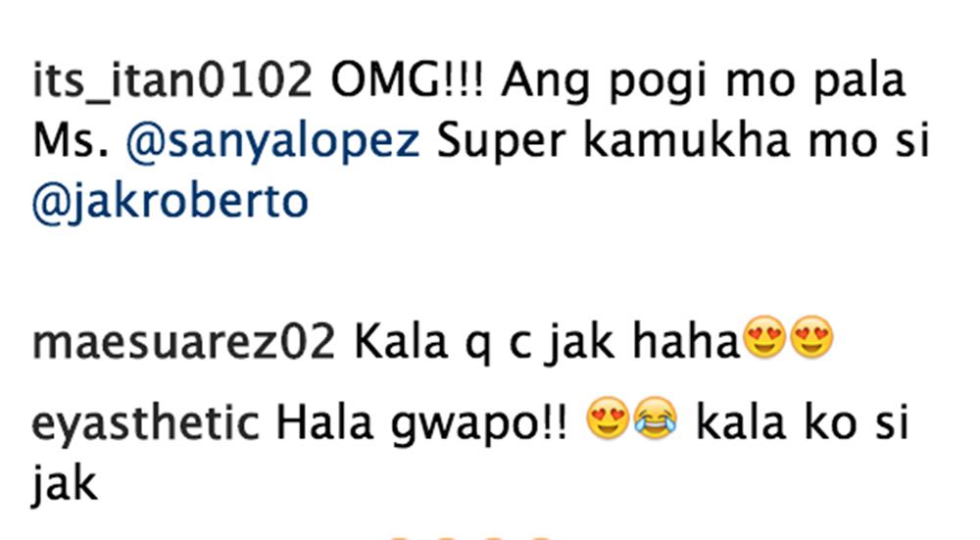The height and width of the screenshot is (540, 980).
Task: Open the maesuarez02 commenter profile
Action: [184, 342]
